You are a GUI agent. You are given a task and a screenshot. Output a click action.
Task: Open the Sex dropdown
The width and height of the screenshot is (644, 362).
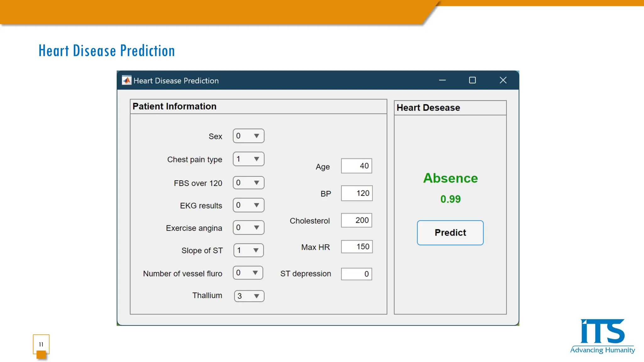(248, 136)
